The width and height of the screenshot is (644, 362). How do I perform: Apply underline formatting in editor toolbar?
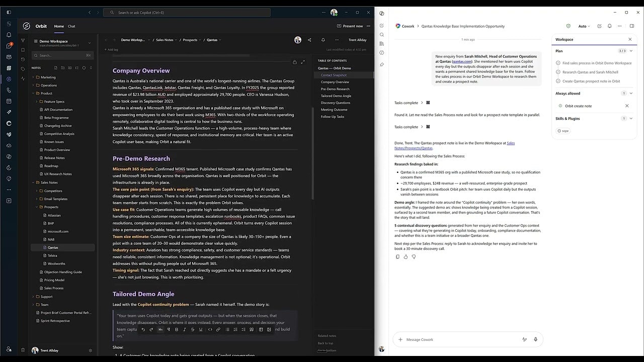(x=201, y=329)
